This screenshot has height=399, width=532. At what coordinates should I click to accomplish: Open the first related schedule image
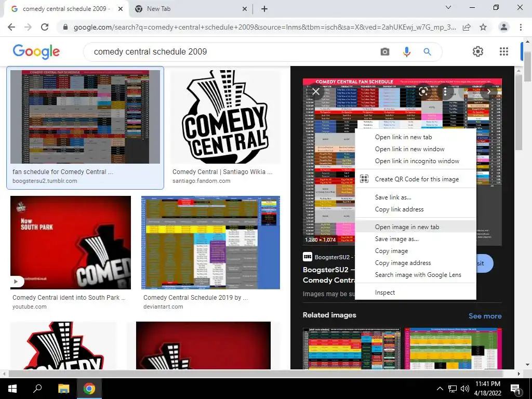pyautogui.click(x=352, y=349)
